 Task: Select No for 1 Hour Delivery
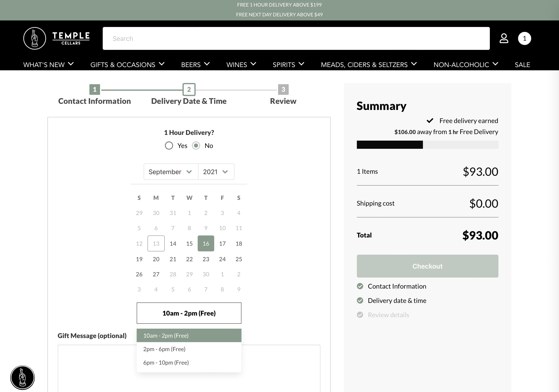(196, 146)
